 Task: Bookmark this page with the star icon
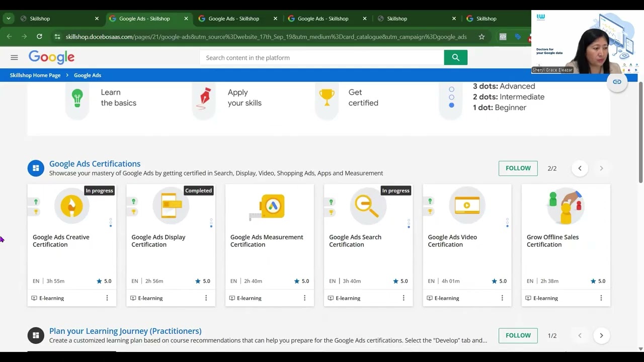click(x=481, y=37)
